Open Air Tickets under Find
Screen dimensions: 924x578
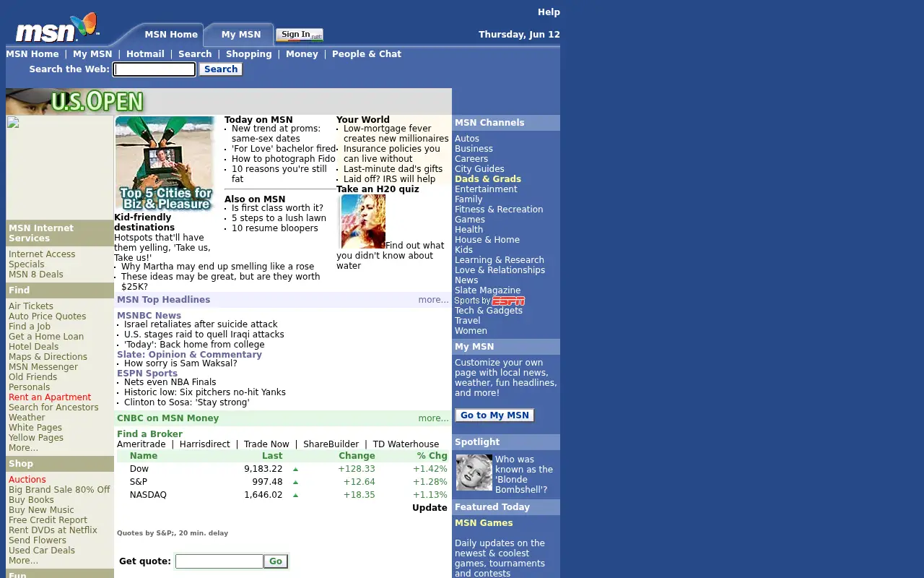click(31, 306)
